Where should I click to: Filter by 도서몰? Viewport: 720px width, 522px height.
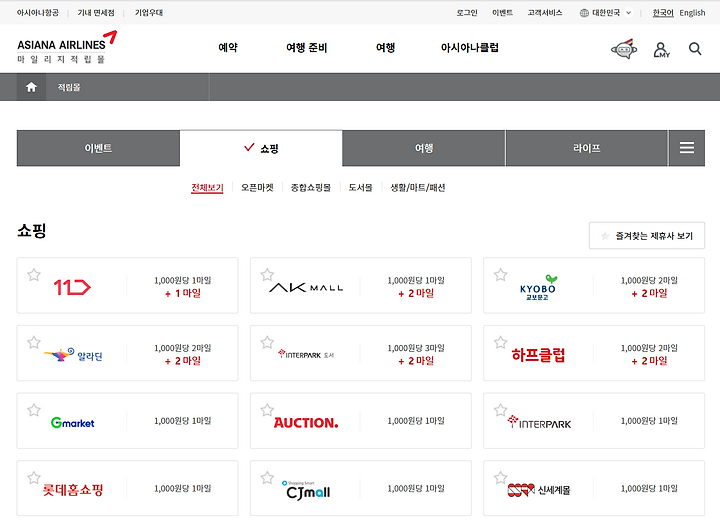360,188
